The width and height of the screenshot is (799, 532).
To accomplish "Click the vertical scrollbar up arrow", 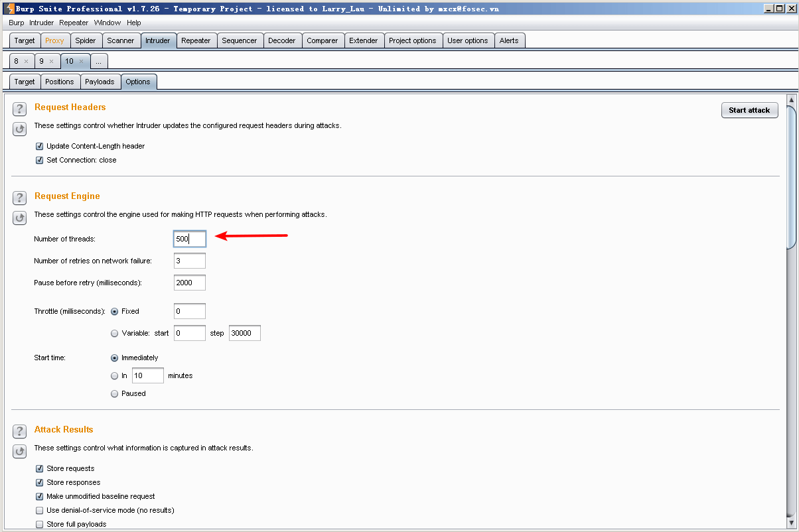I will coord(790,100).
